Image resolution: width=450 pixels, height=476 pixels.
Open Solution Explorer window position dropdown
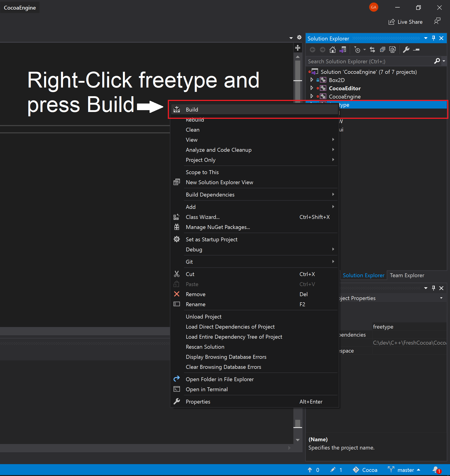click(x=426, y=38)
